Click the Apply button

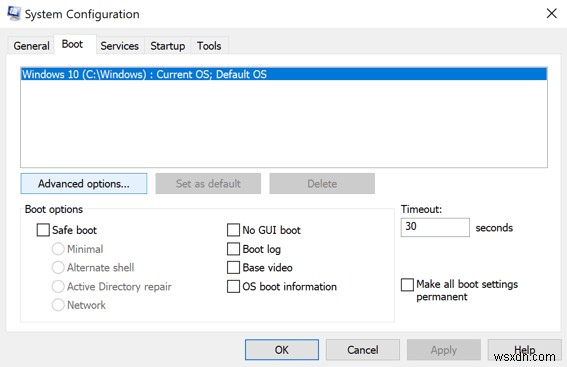(444, 350)
